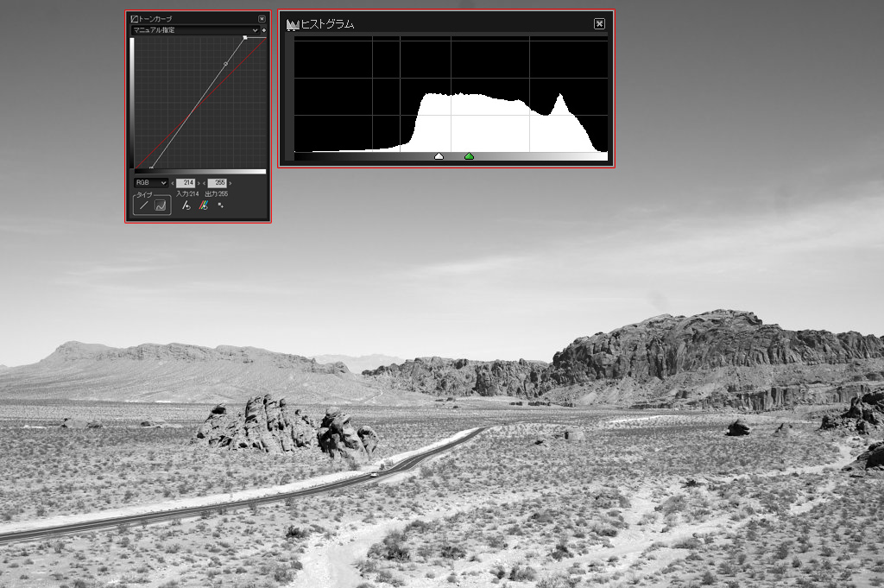Click the input value field showing 214

click(186, 183)
